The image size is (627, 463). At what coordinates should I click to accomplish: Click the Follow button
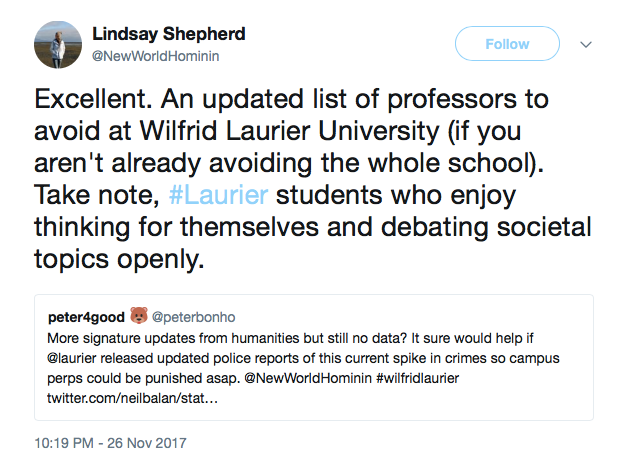[507, 44]
